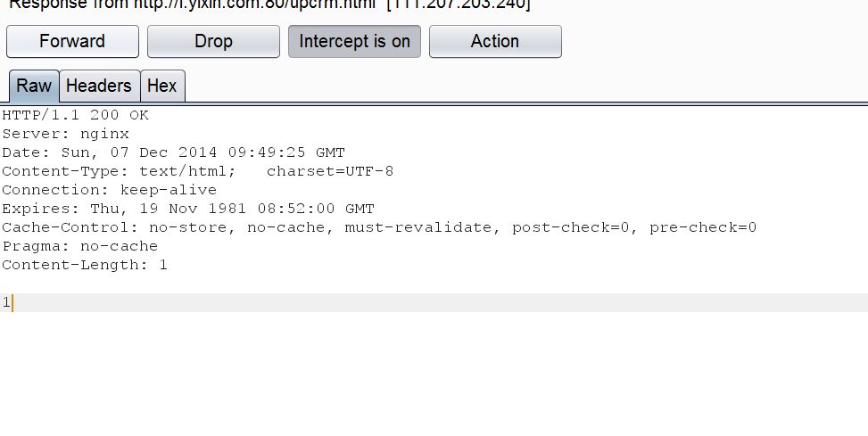Click the charset=UTF-8 text
868x436 pixels.
pos(330,171)
